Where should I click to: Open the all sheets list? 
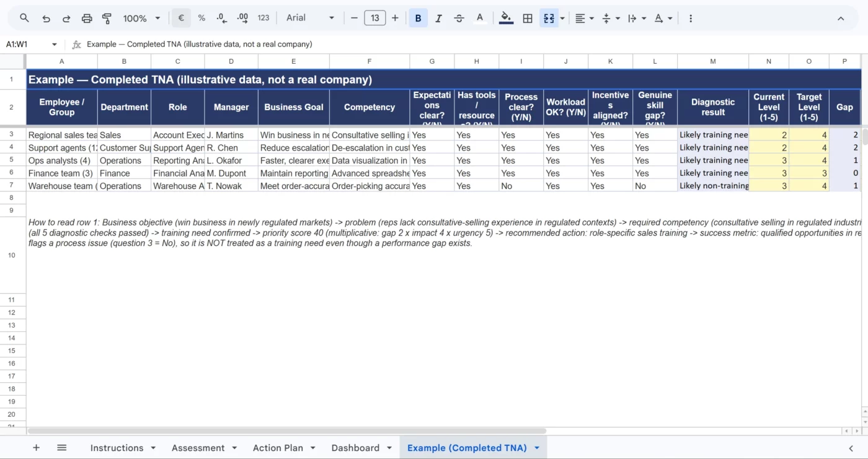(62, 448)
